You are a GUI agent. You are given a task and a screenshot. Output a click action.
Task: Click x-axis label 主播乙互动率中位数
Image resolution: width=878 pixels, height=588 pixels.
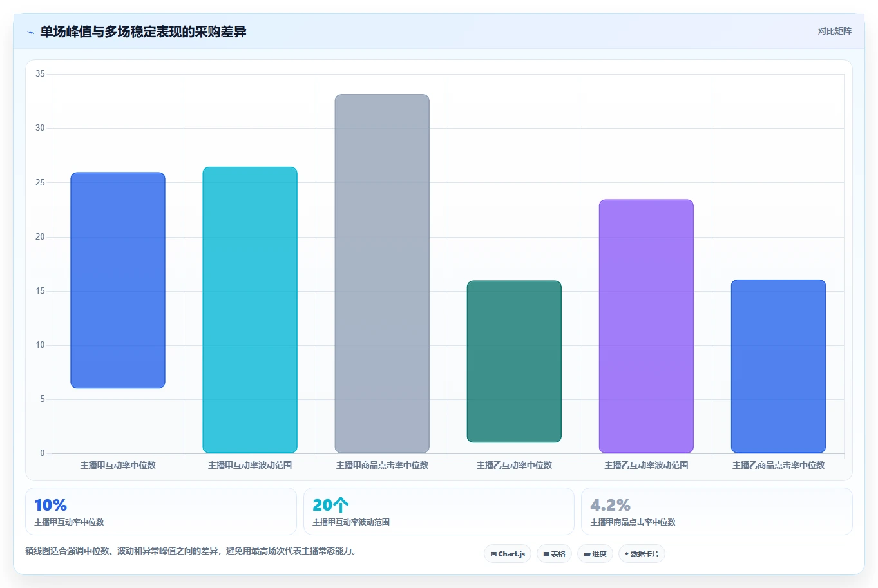514,465
